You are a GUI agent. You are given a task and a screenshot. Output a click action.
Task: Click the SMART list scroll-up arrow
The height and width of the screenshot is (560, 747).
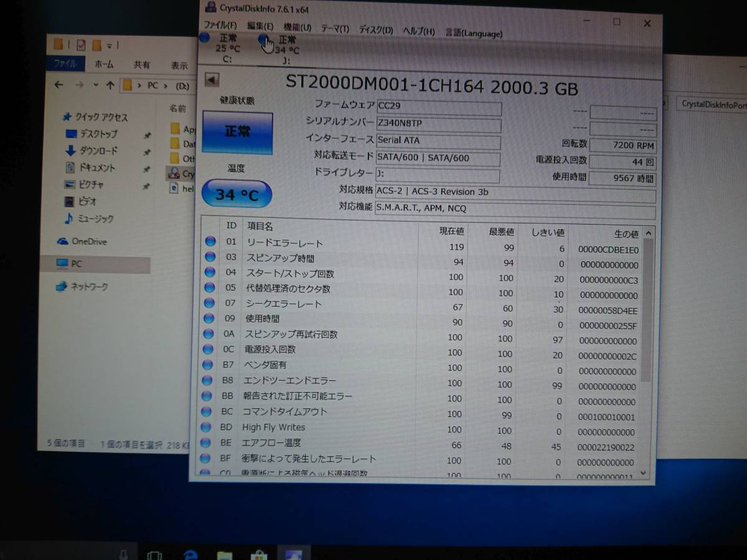pyautogui.click(x=648, y=233)
